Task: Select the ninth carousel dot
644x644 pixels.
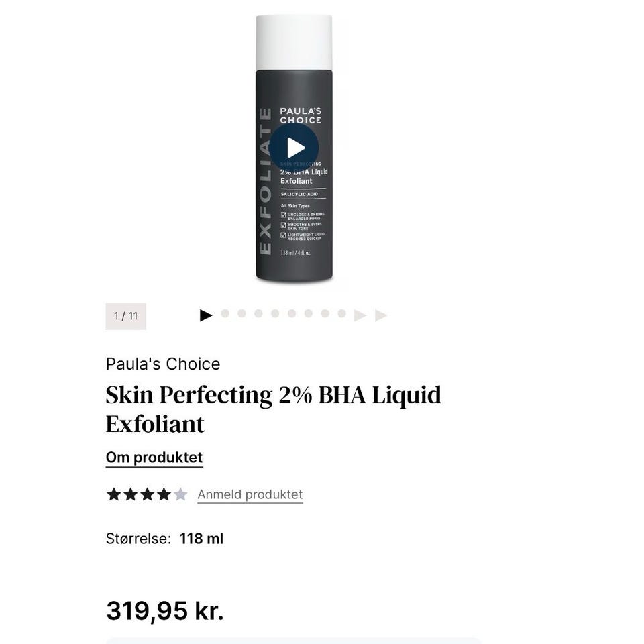Action: (x=341, y=313)
